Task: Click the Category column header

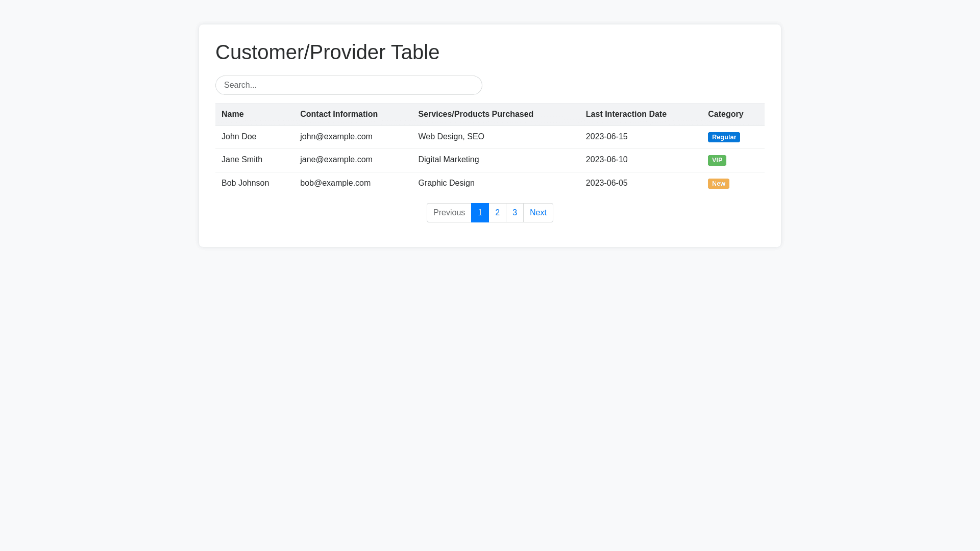Action: [x=725, y=114]
